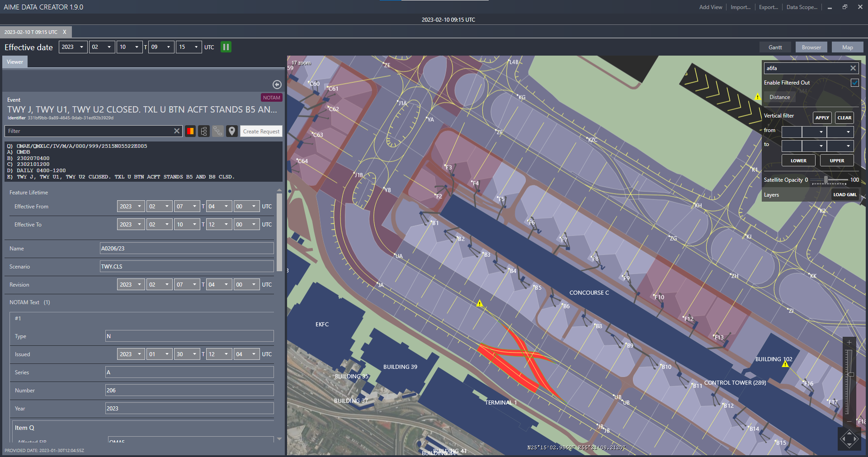868x457 pixels.
Task: Click the Create Request button
Action: [x=261, y=132]
